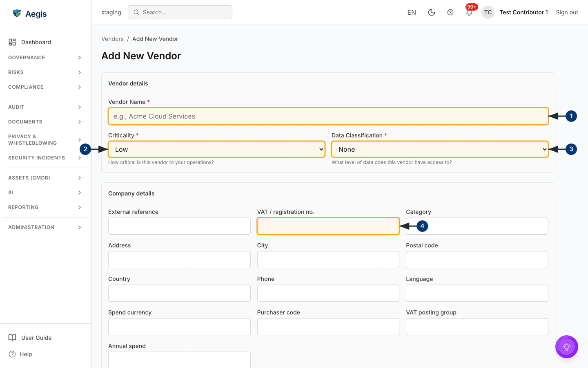The image size is (588, 368).
Task: Open the Dashboard grid icon
Action: tap(12, 42)
